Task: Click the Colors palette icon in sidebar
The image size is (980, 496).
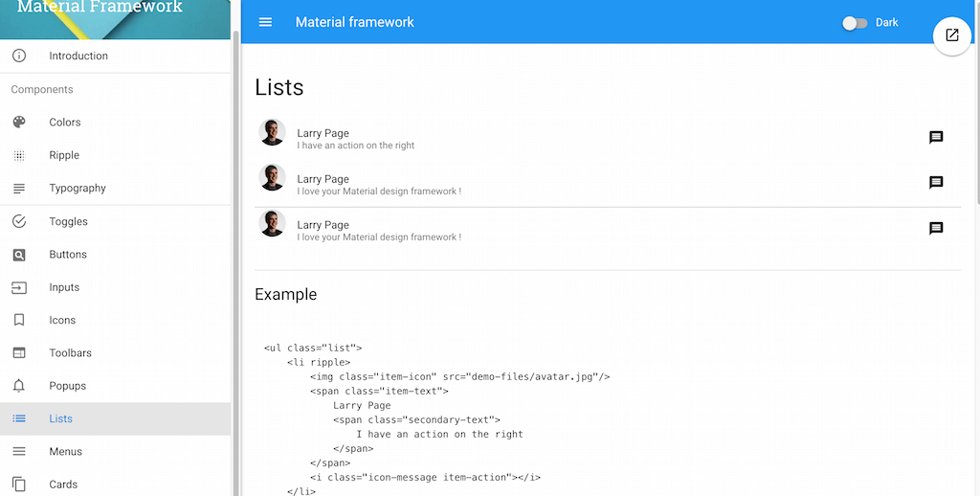Action: (x=19, y=123)
